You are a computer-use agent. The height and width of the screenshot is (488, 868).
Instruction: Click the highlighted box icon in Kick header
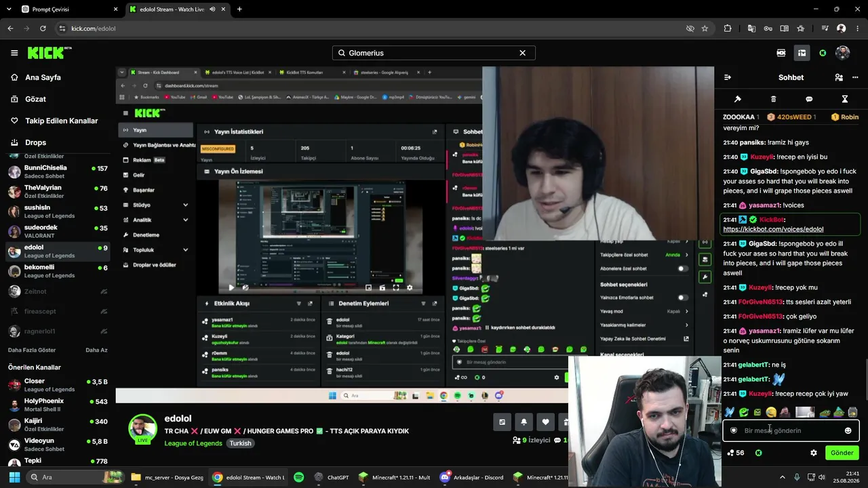tap(802, 53)
